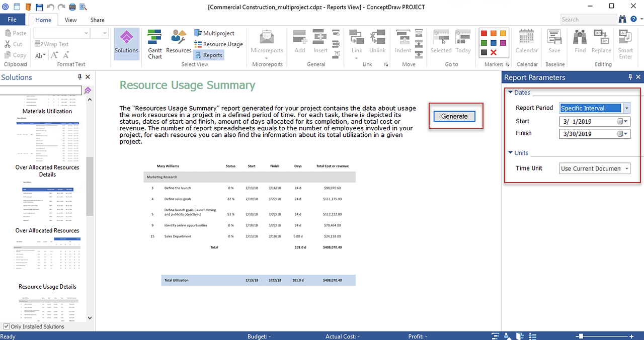Click the Save quick access icon
Viewport: 644px width, 340px height.
(39, 7)
